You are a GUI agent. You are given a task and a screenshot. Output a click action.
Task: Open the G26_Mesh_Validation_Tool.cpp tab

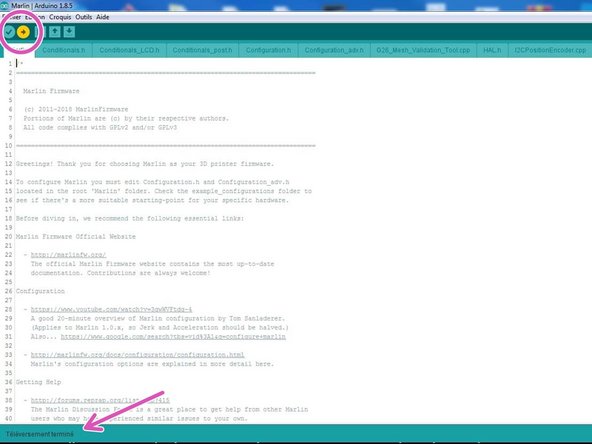[x=423, y=50]
